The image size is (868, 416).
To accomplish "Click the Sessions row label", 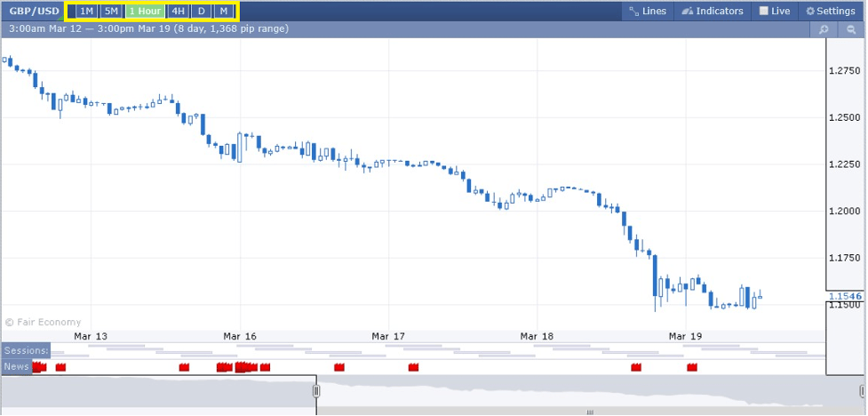I will (27, 350).
